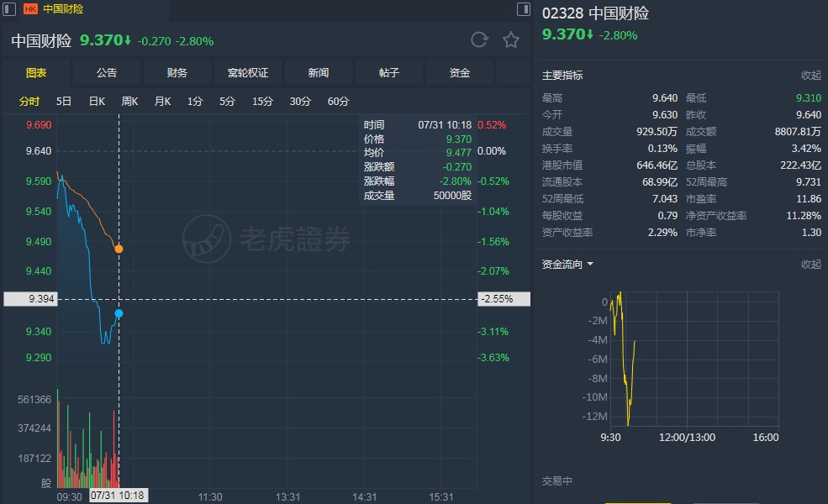Image resolution: width=828 pixels, height=504 pixels.
Task: Click the refresh quote icon
Action: click(479, 39)
